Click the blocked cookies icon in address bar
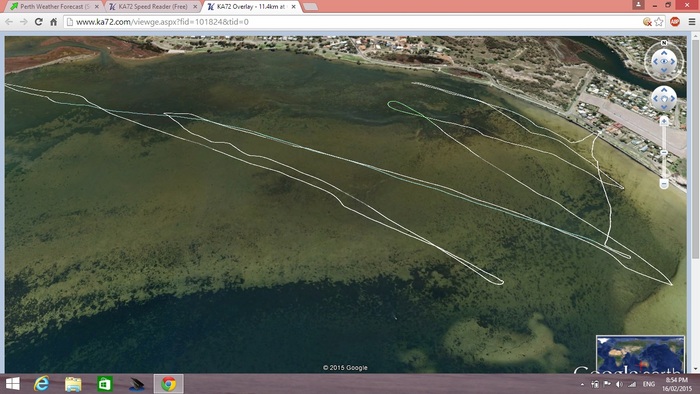 (647, 22)
